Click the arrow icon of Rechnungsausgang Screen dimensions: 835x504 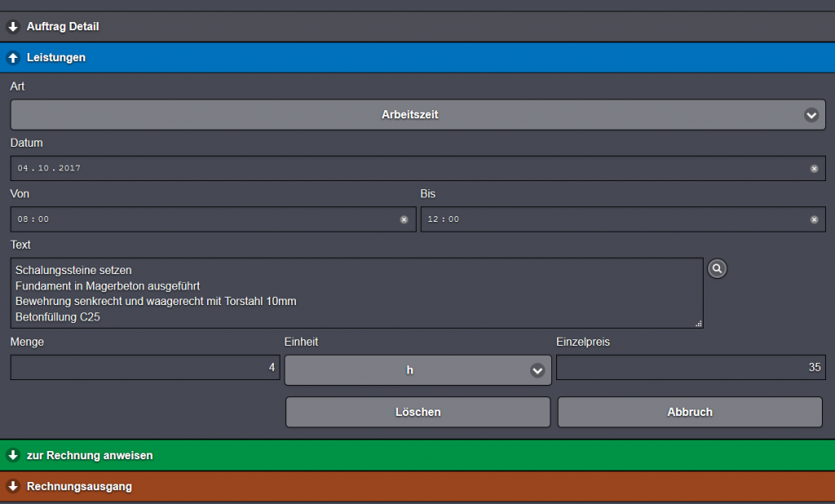13,486
